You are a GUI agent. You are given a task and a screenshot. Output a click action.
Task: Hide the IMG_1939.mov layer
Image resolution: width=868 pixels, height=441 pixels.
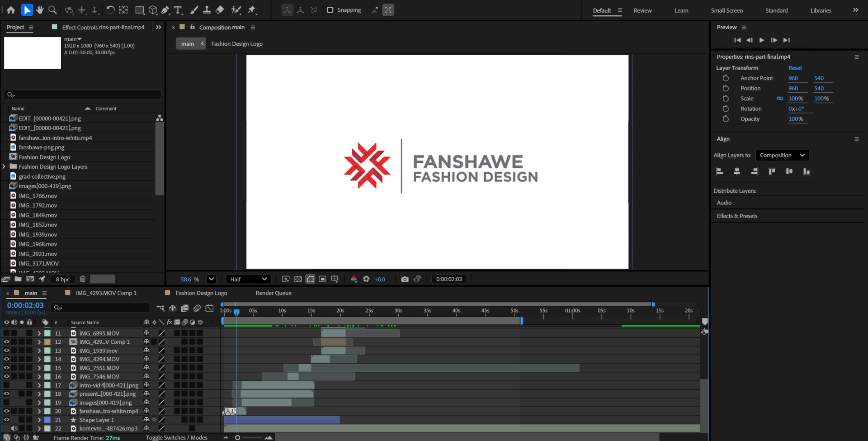pyautogui.click(x=6, y=351)
